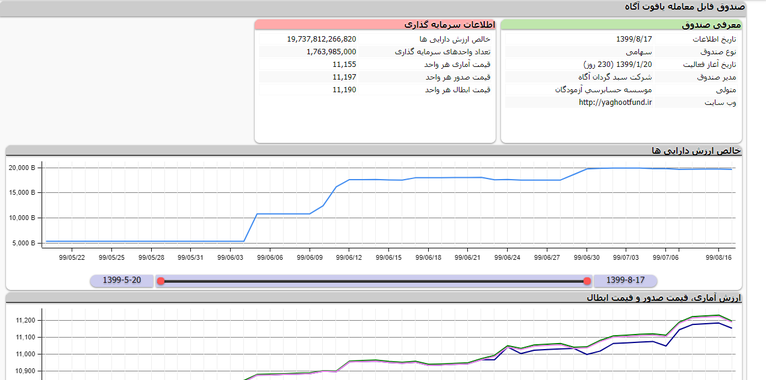
Task: Select the units count 1,763,985,000
Action: [x=332, y=52]
